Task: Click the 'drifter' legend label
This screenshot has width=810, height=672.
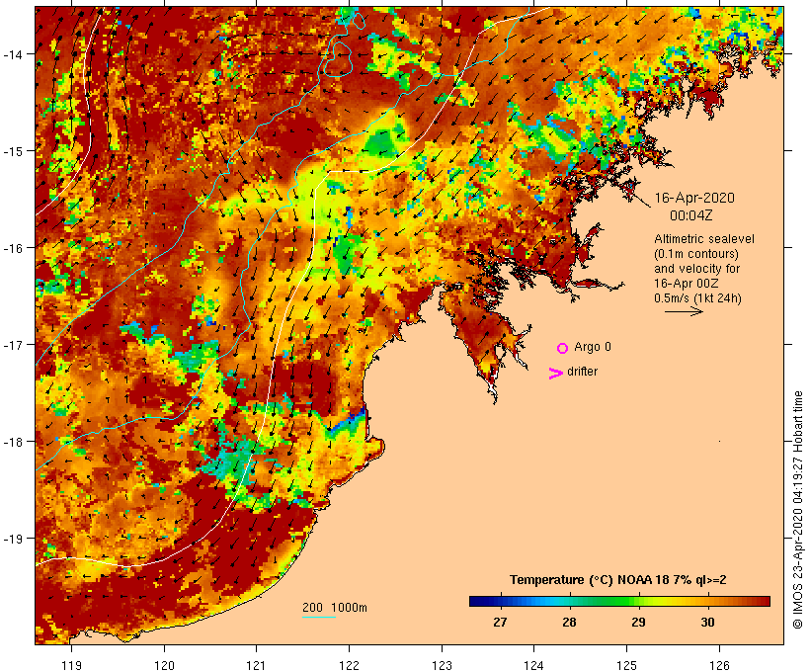Action: click(x=582, y=372)
